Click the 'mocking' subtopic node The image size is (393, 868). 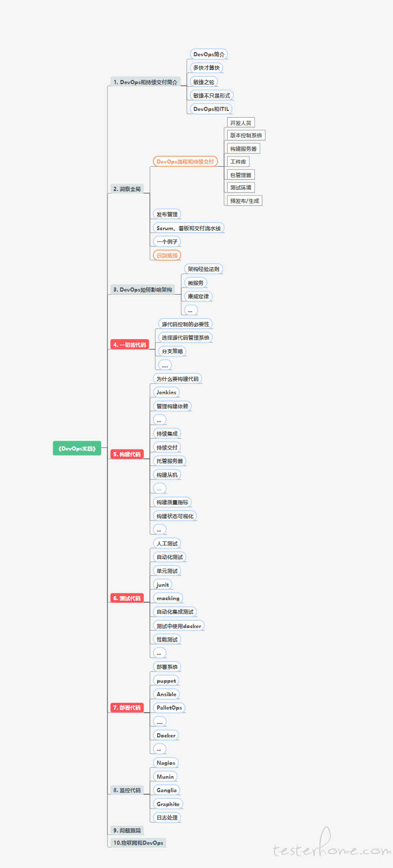pos(168,598)
